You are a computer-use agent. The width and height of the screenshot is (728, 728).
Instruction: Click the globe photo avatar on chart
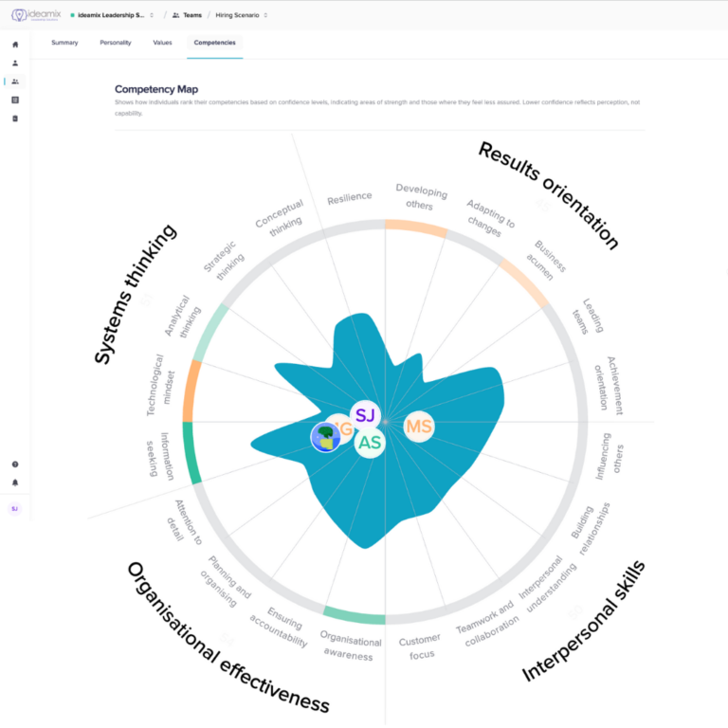[x=325, y=437]
